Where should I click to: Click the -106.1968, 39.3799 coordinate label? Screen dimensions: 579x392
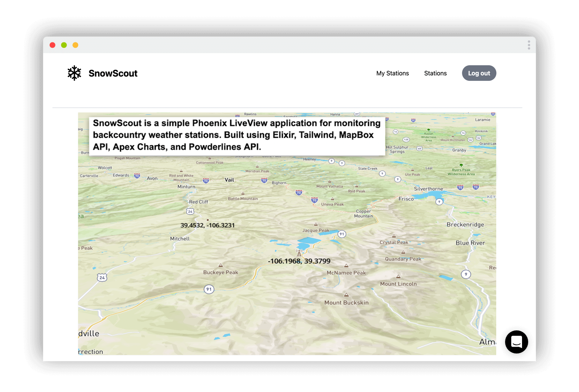pos(299,261)
